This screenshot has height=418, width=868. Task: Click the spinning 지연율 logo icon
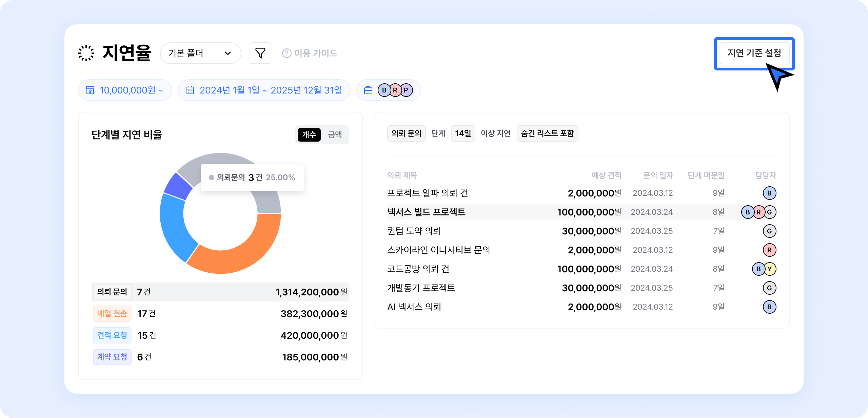click(86, 53)
